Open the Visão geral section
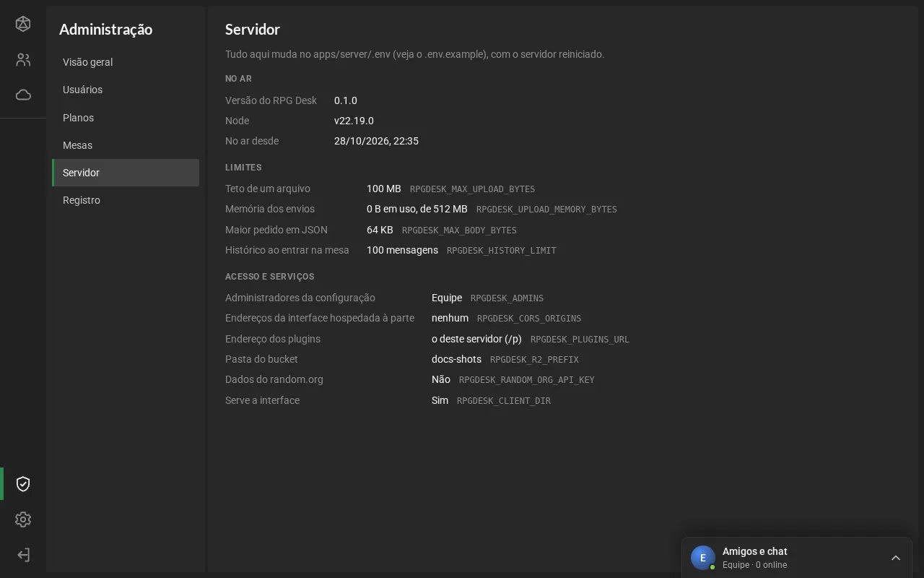 (x=126, y=62)
